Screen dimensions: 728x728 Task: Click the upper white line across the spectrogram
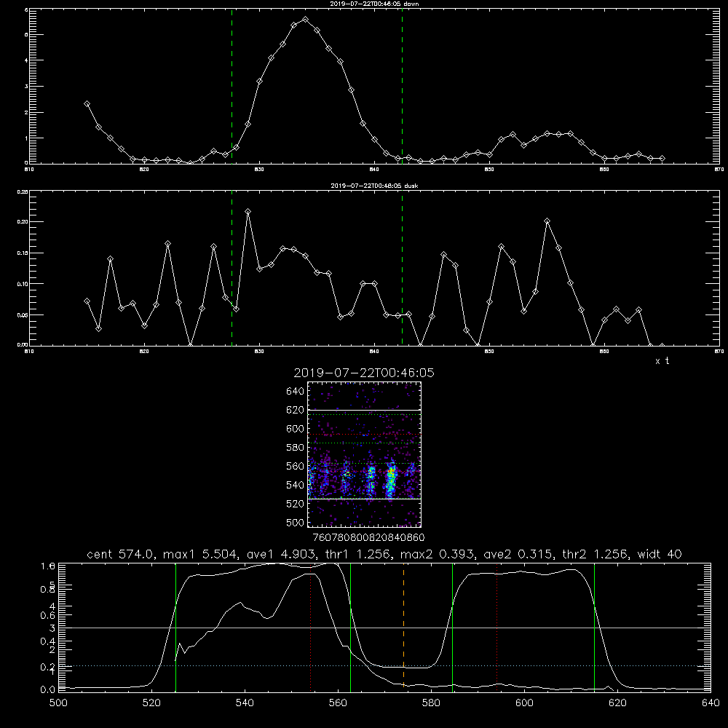pos(365,410)
